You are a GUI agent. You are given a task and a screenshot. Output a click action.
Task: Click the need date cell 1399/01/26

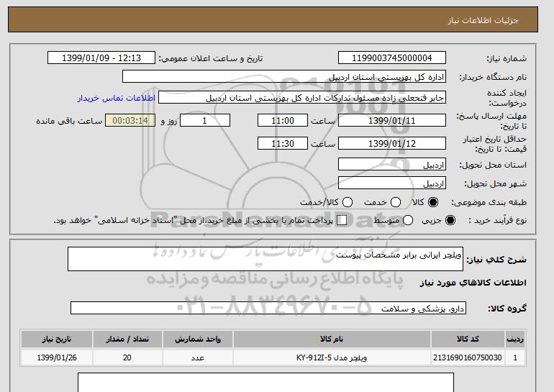[57, 357]
